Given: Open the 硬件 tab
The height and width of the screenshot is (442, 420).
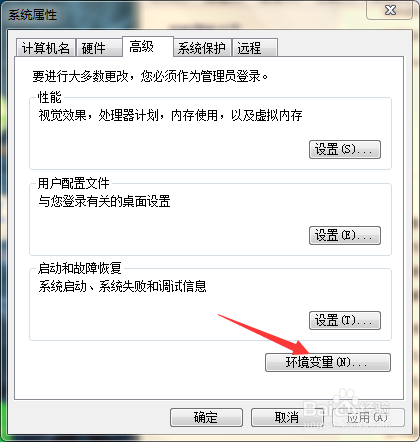Looking at the screenshot, I should [x=99, y=48].
